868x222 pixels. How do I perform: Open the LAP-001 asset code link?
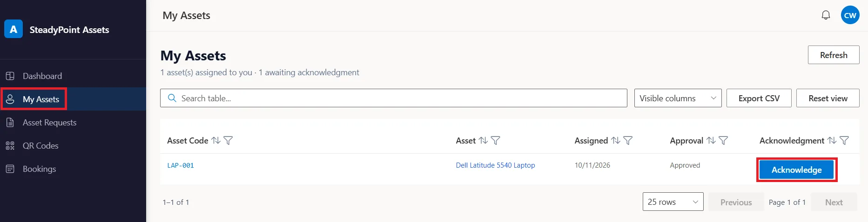(x=181, y=165)
